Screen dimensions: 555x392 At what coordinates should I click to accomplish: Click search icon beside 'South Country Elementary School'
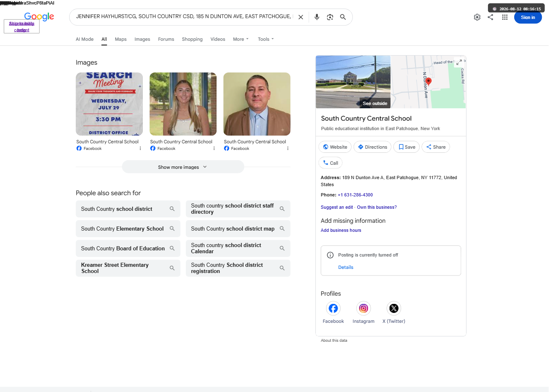[x=172, y=229]
